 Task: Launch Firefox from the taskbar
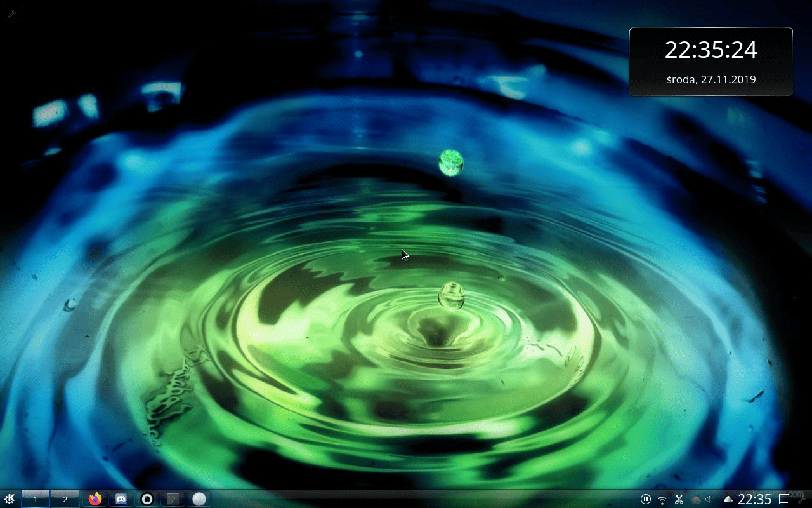pyautogui.click(x=95, y=499)
